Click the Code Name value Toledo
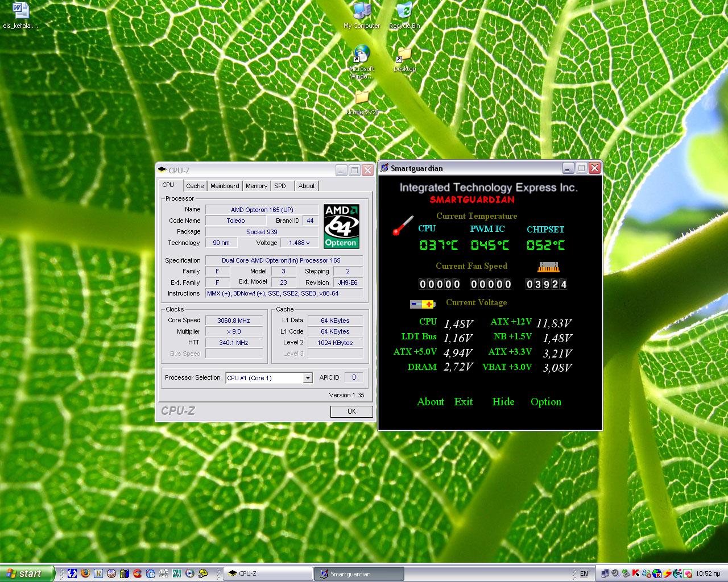Viewport: 728px width, 582px height. (235, 221)
